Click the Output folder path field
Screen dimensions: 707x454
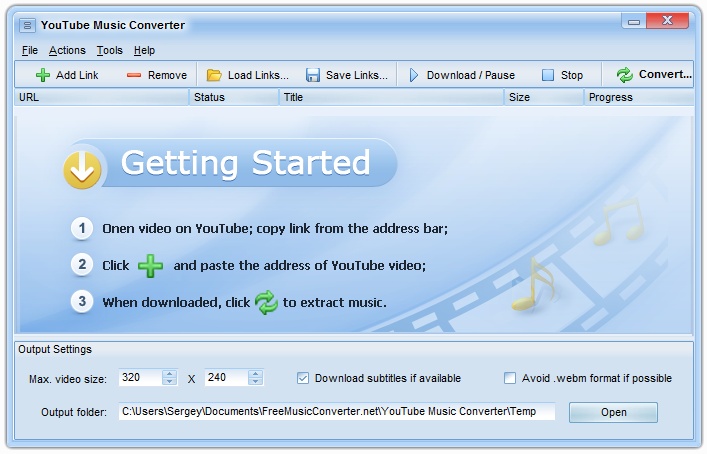[x=336, y=412]
